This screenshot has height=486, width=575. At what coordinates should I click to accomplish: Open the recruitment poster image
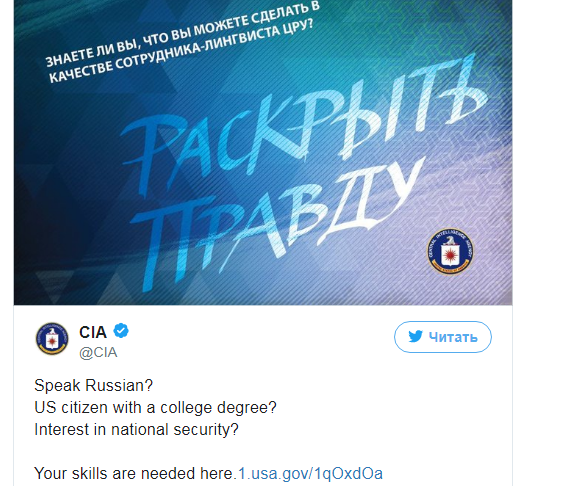pyautogui.click(x=263, y=152)
